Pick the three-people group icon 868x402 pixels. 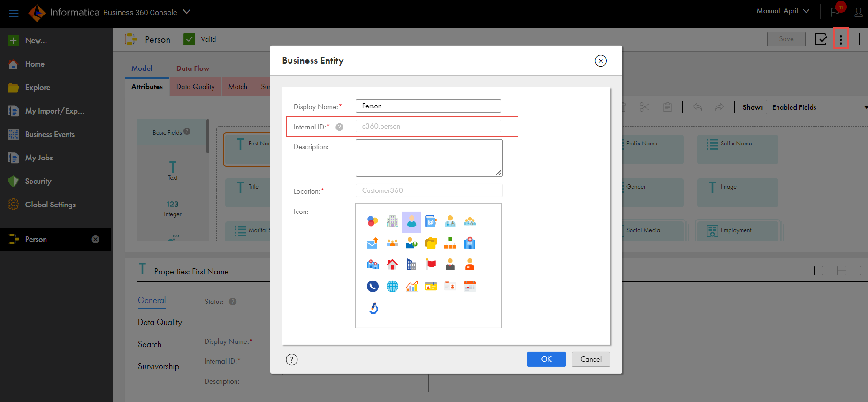coord(392,243)
